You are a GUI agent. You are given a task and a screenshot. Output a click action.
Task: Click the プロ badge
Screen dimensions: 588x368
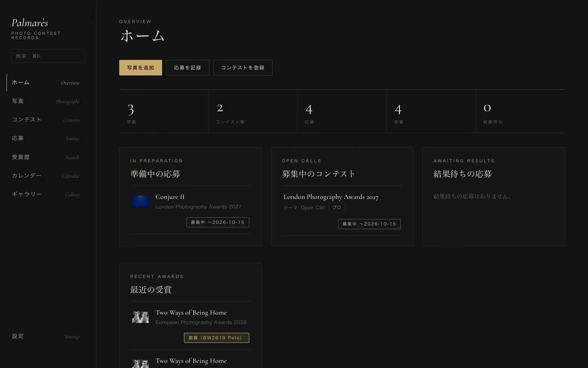(337, 208)
